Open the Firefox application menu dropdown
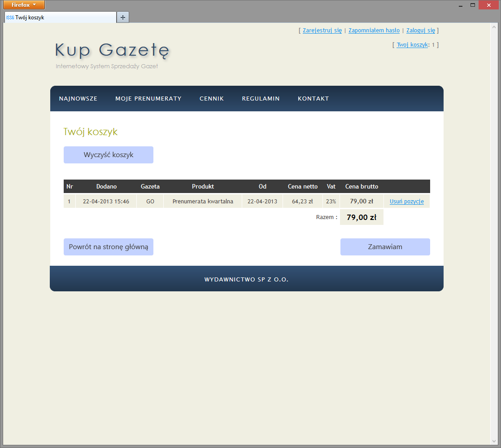This screenshot has height=448, width=501. click(x=24, y=5)
